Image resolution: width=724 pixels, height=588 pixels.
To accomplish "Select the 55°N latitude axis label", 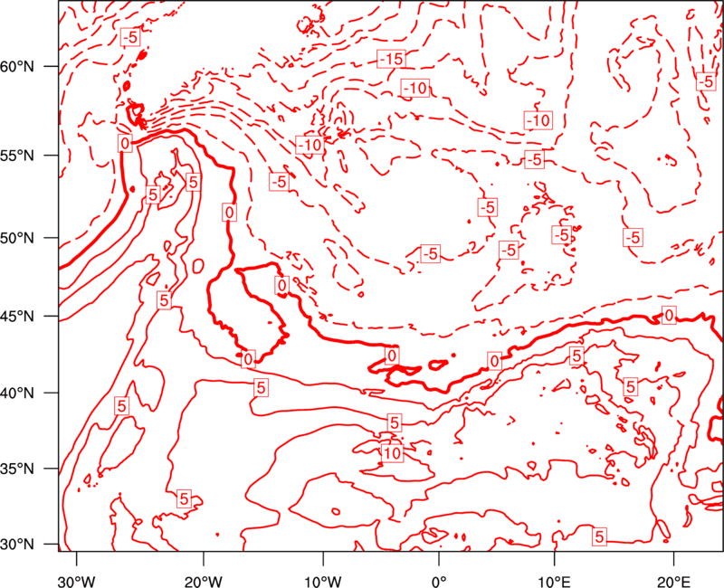I will coord(17,156).
